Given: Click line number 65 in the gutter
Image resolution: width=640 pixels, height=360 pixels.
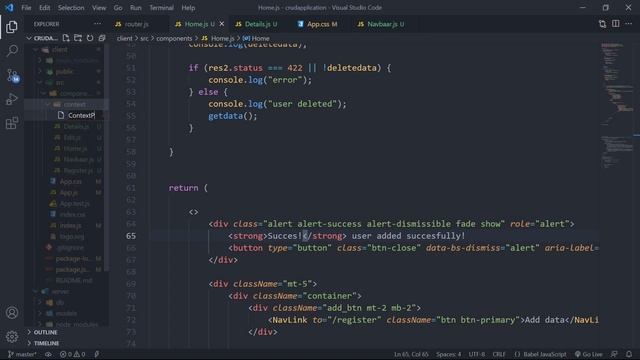Looking at the screenshot, I should (x=131, y=236).
